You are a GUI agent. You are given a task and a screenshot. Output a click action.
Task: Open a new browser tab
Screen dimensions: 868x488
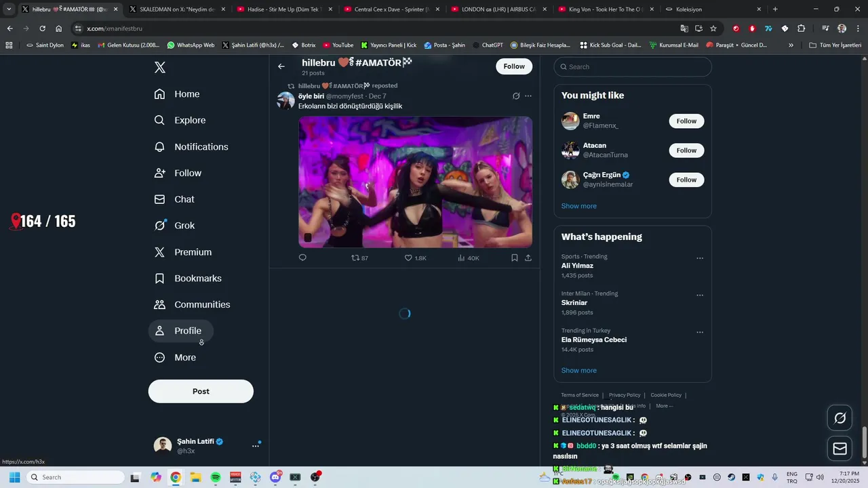pos(775,9)
